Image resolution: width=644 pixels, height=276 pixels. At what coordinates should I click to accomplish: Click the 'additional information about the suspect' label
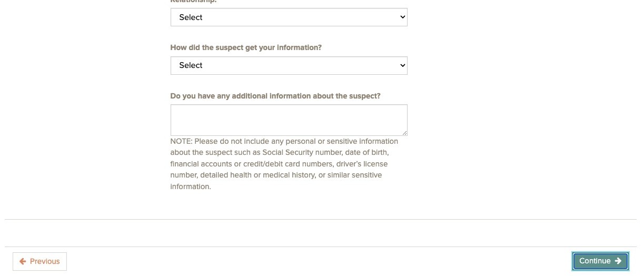point(275,96)
